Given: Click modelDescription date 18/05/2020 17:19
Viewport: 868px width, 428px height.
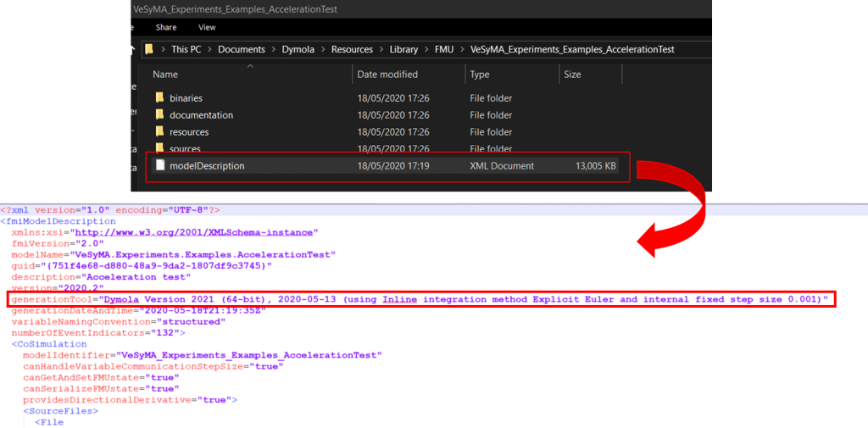Looking at the screenshot, I should pos(393,165).
